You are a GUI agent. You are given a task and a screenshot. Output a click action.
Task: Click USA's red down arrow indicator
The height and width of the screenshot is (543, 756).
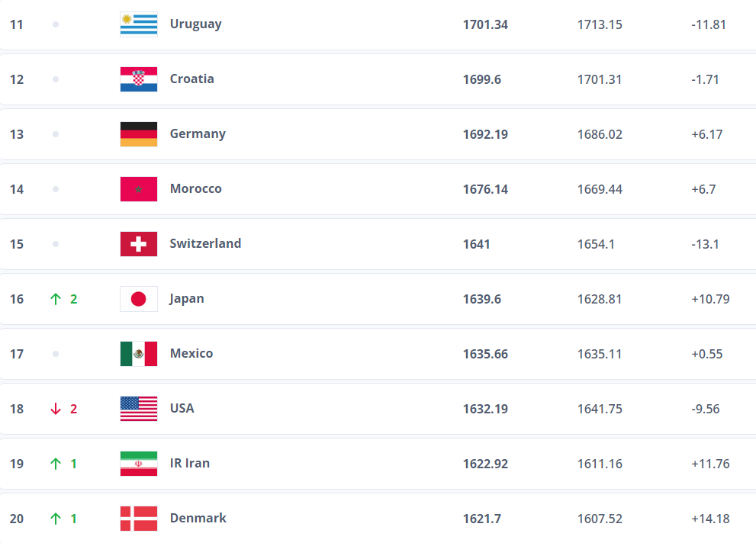(x=55, y=409)
